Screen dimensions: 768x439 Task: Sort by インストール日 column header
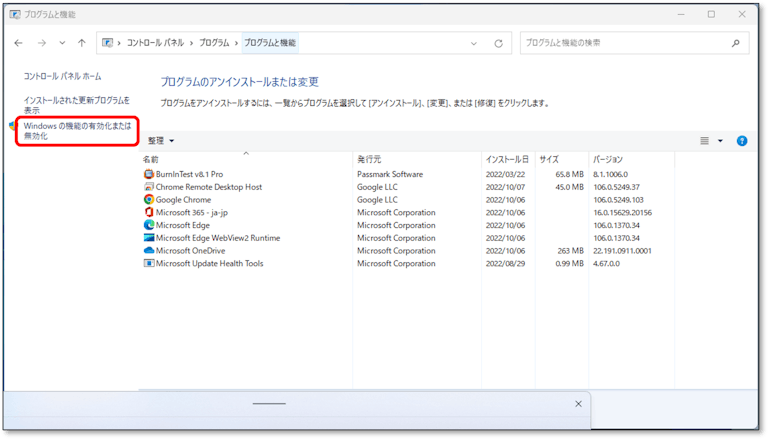(508, 159)
